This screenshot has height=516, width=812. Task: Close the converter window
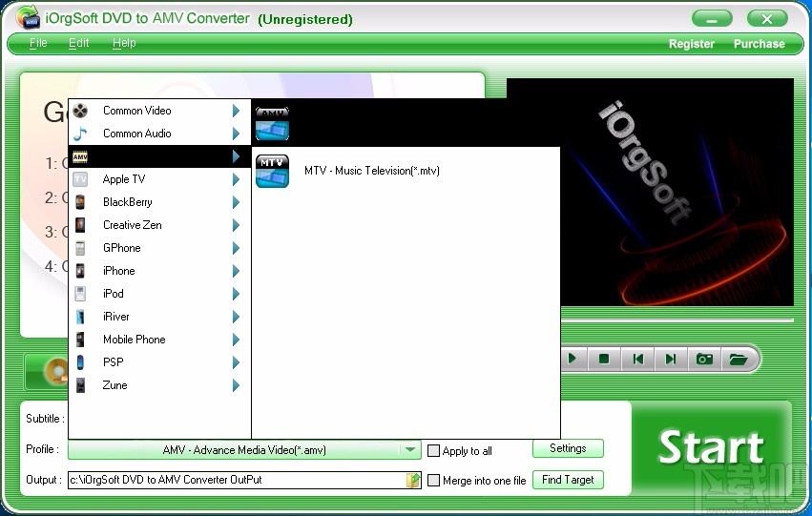pos(767,19)
